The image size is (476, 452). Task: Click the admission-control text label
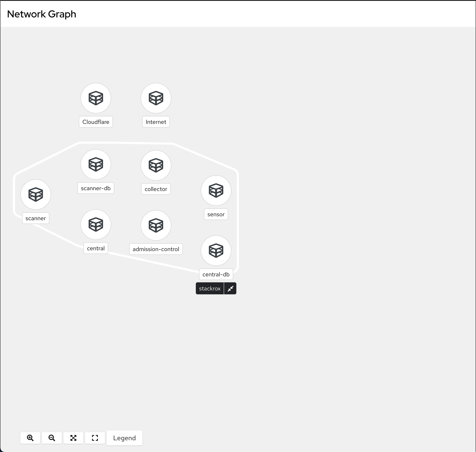click(156, 249)
